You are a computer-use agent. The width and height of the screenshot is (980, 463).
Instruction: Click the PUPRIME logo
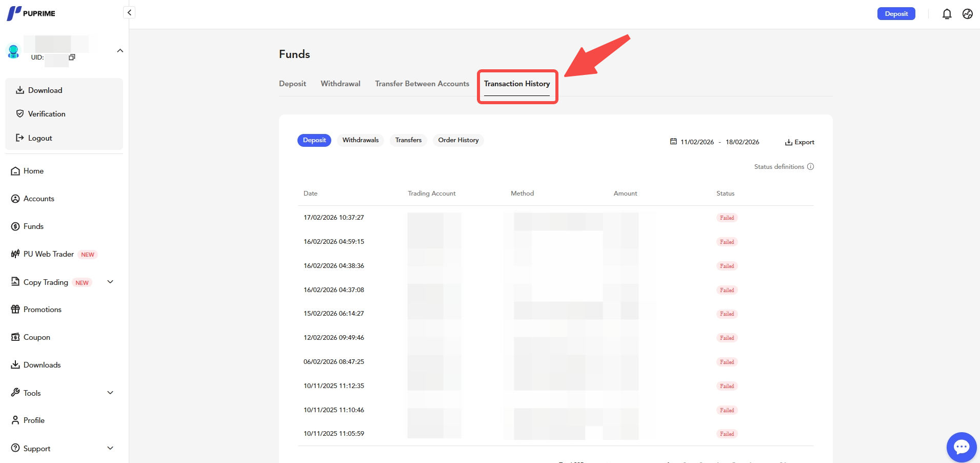pyautogui.click(x=31, y=13)
